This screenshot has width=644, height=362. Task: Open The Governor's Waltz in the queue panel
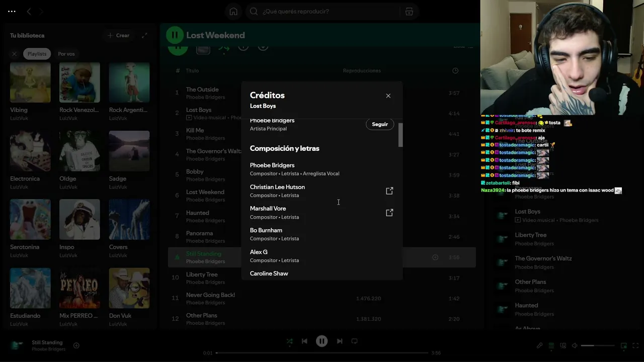coord(543,258)
